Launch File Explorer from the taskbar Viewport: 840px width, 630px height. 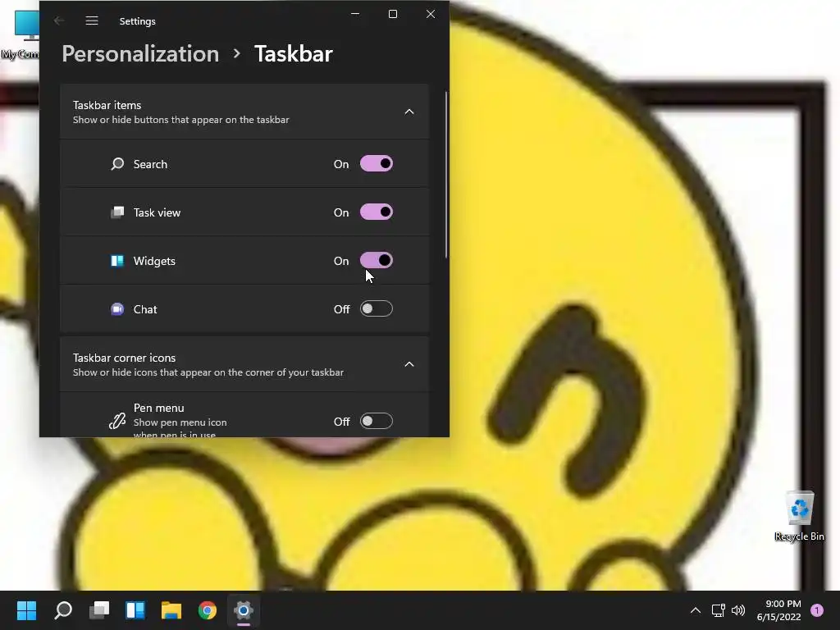[x=171, y=610]
